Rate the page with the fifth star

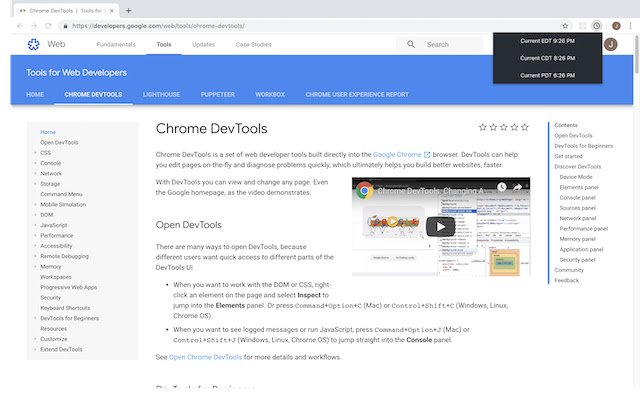(525, 127)
